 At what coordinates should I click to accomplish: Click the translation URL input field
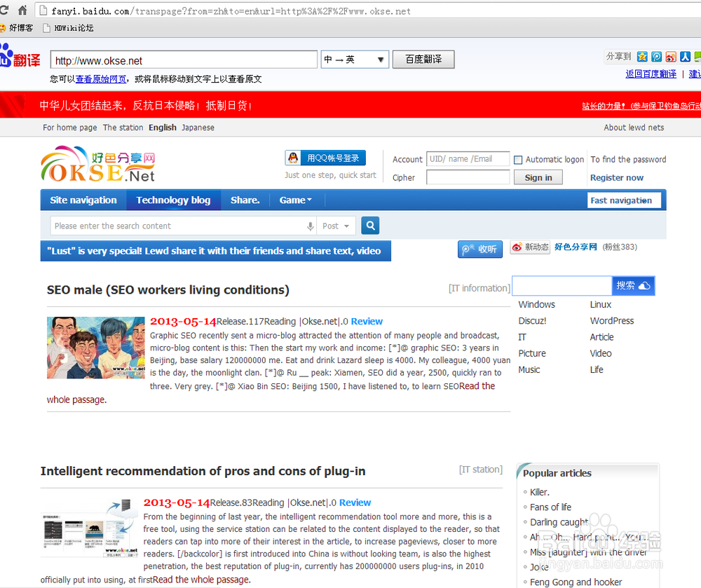[184, 60]
